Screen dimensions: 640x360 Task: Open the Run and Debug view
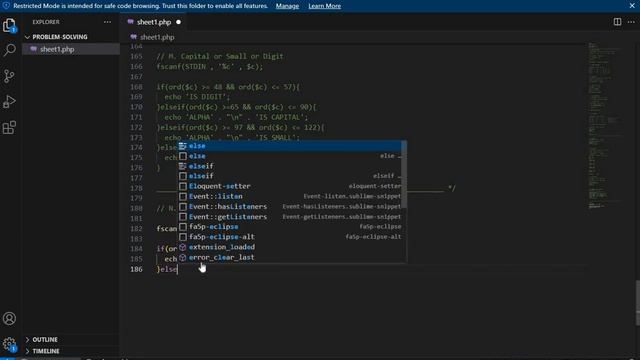pos(9,101)
